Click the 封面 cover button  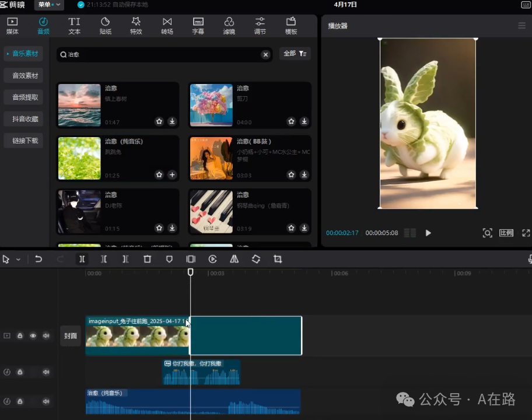[x=71, y=336]
